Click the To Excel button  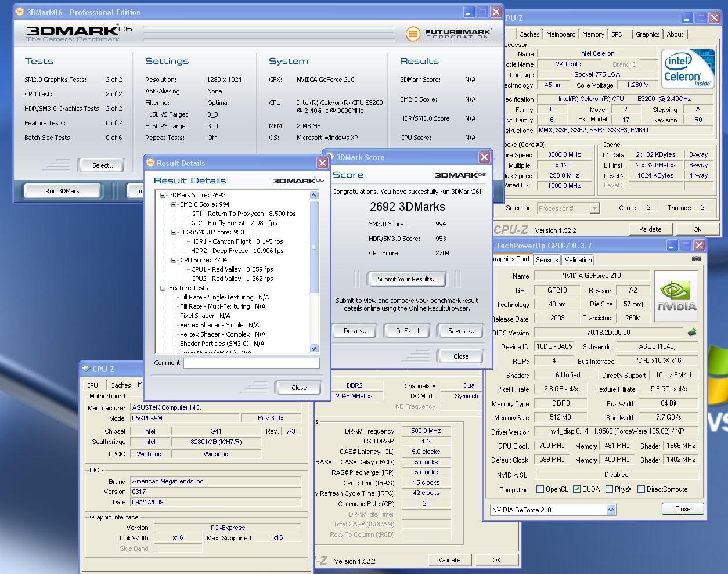(x=408, y=331)
